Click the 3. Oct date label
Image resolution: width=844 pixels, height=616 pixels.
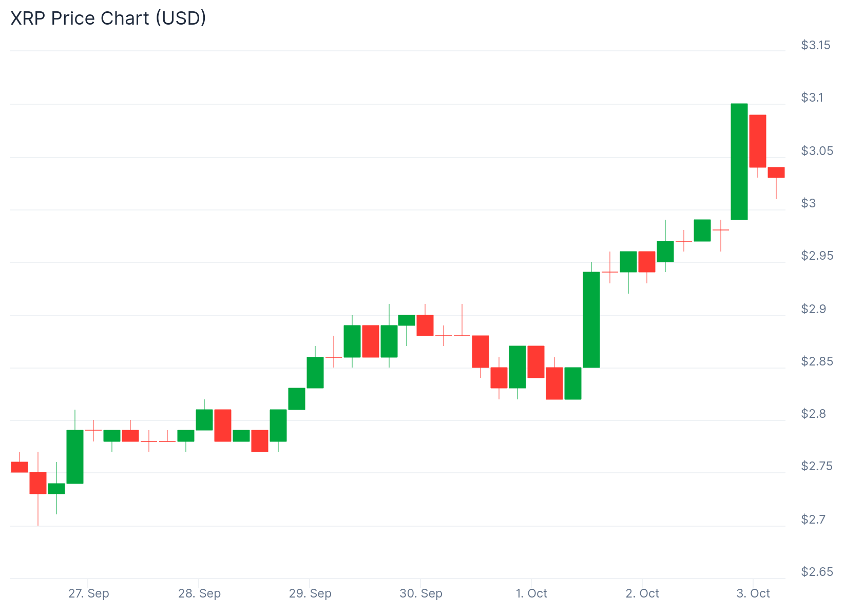click(753, 593)
